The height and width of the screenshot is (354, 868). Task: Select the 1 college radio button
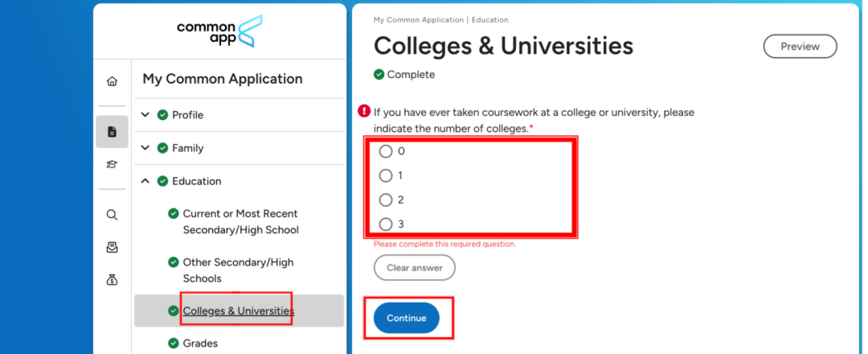(386, 175)
